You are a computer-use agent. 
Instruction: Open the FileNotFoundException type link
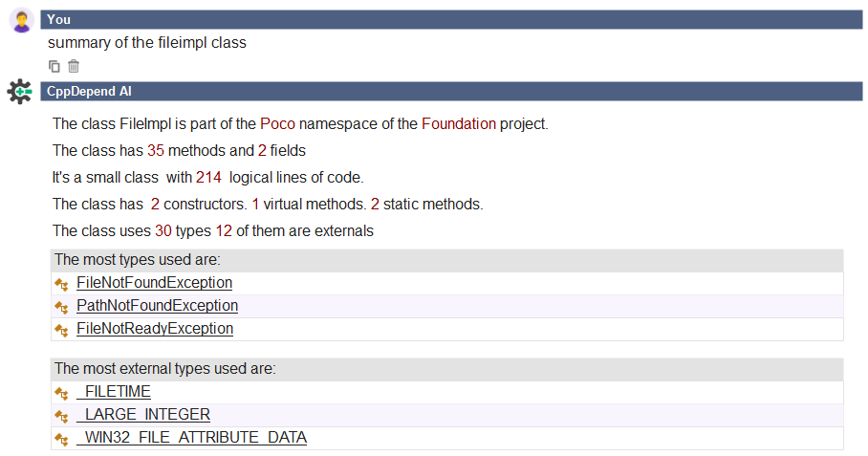[x=155, y=283]
